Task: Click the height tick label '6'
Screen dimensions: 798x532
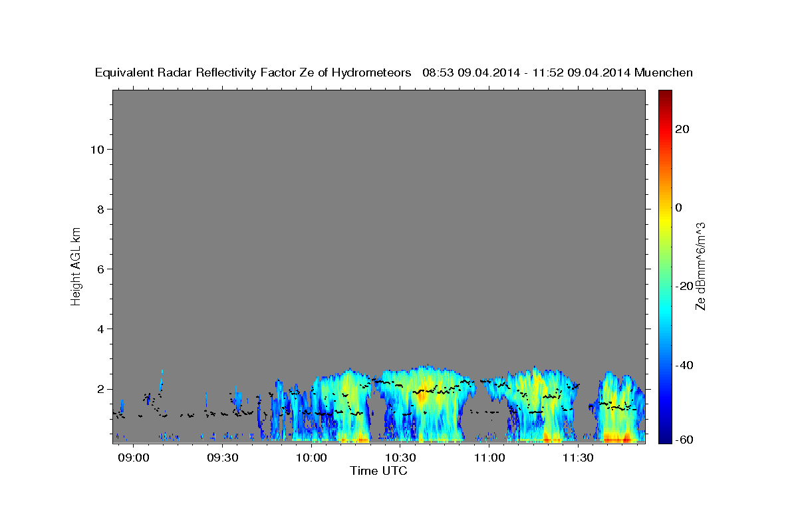Action: (100, 269)
